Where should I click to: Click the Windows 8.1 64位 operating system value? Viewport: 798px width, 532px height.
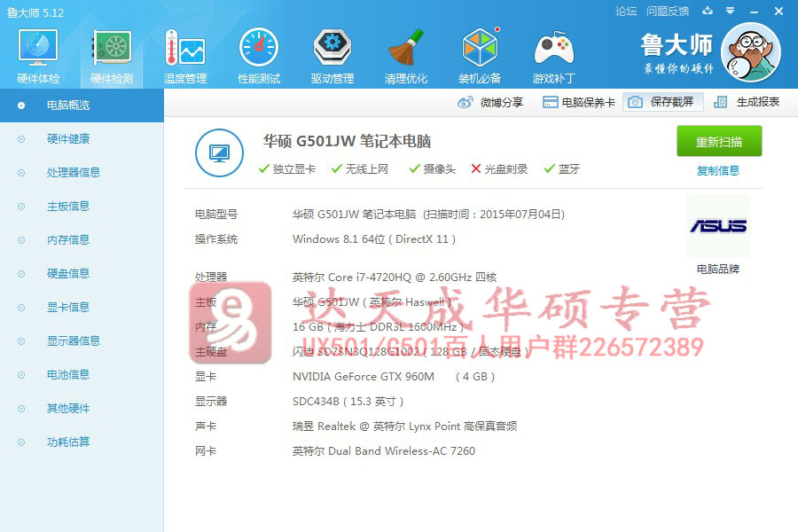pos(374,239)
